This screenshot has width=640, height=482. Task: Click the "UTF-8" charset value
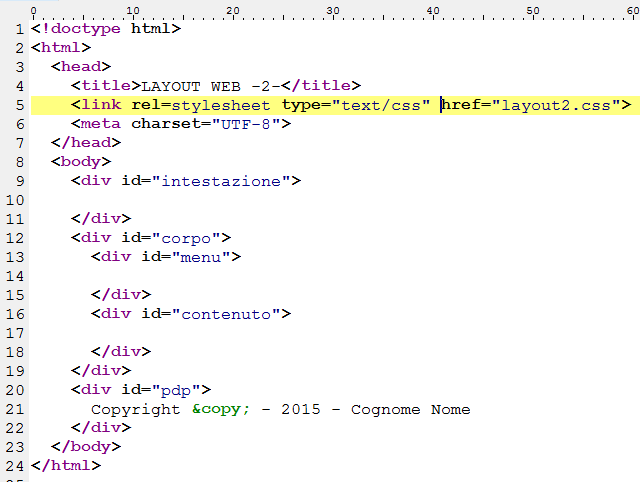click(x=245, y=124)
